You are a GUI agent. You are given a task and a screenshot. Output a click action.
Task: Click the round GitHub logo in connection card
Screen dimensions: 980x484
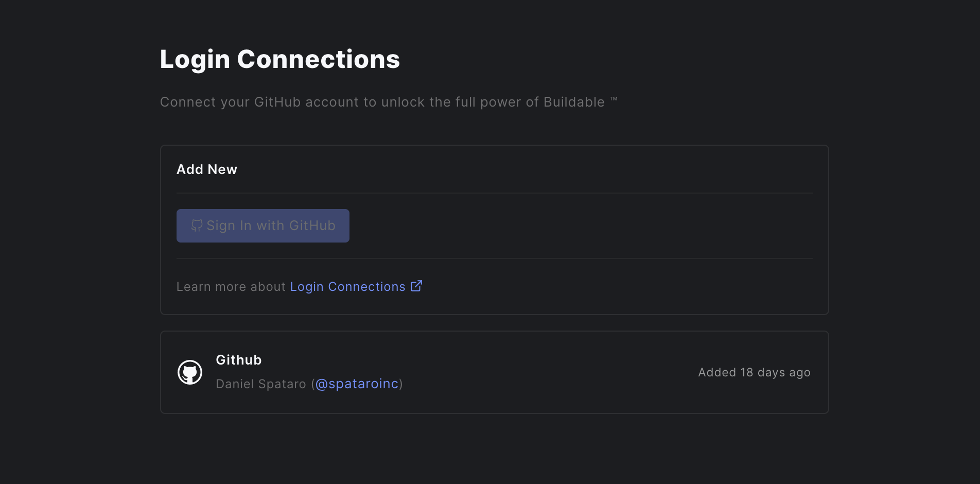click(190, 372)
